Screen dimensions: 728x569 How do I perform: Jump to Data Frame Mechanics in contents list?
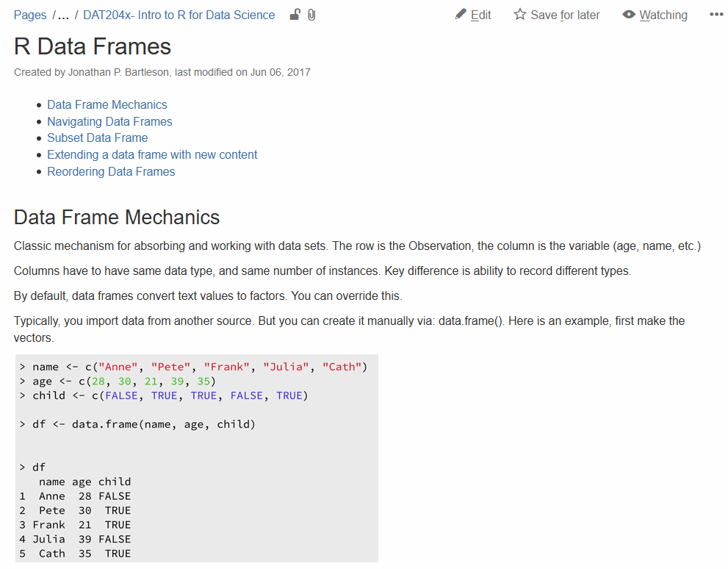click(107, 104)
